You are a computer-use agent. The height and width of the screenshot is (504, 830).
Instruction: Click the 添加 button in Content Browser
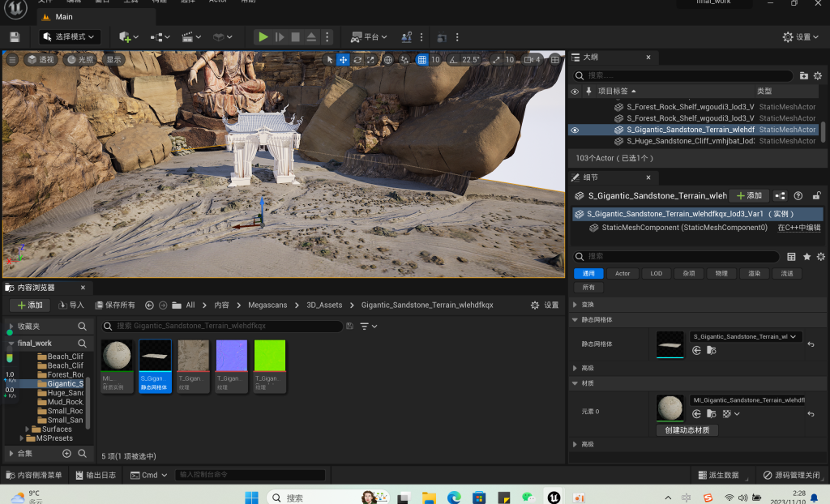[x=30, y=305]
